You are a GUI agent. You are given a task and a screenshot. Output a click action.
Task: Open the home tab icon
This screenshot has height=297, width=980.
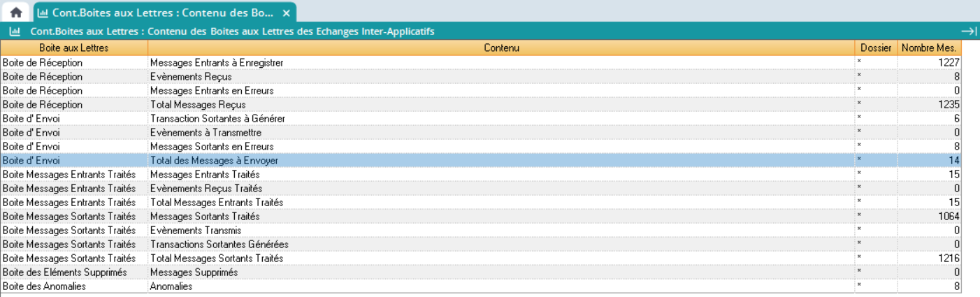pyautogui.click(x=15, y=13)
